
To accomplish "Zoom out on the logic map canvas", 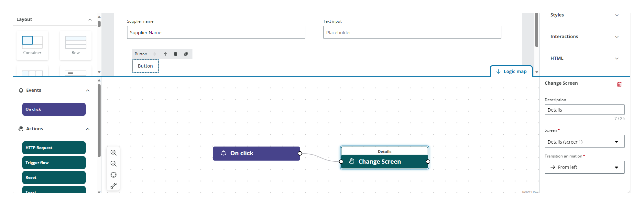I will (x=114, y=164).
